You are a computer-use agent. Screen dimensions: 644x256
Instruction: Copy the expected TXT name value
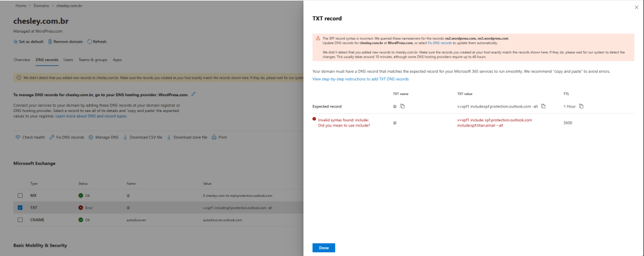point(402,106)
